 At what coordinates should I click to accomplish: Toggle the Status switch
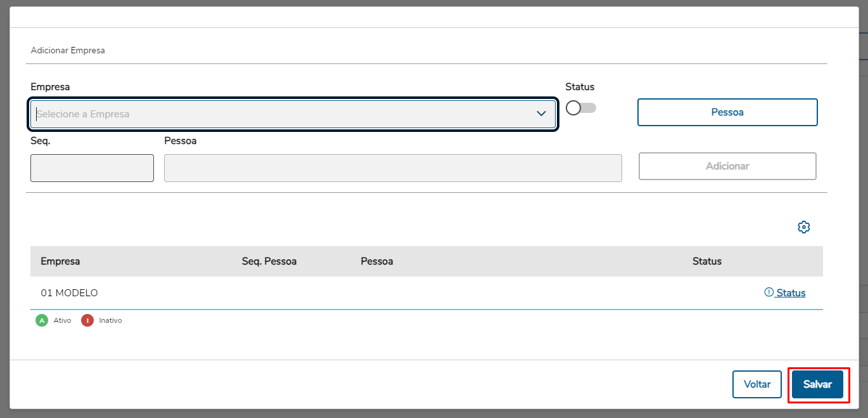coord(580,108)
